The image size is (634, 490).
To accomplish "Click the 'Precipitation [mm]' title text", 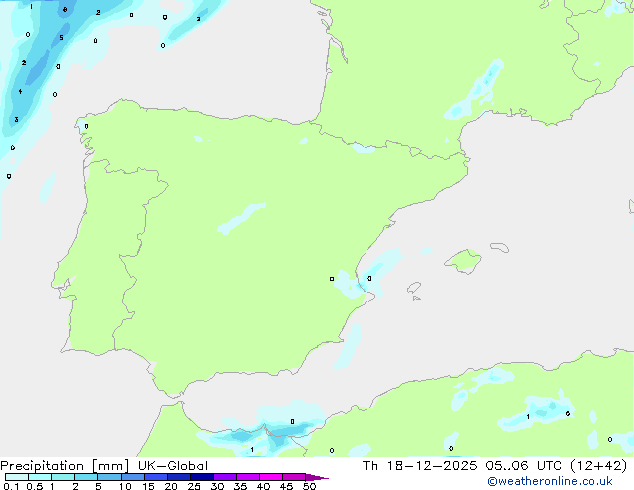I will pyautogui.click(x=65, y=466).
